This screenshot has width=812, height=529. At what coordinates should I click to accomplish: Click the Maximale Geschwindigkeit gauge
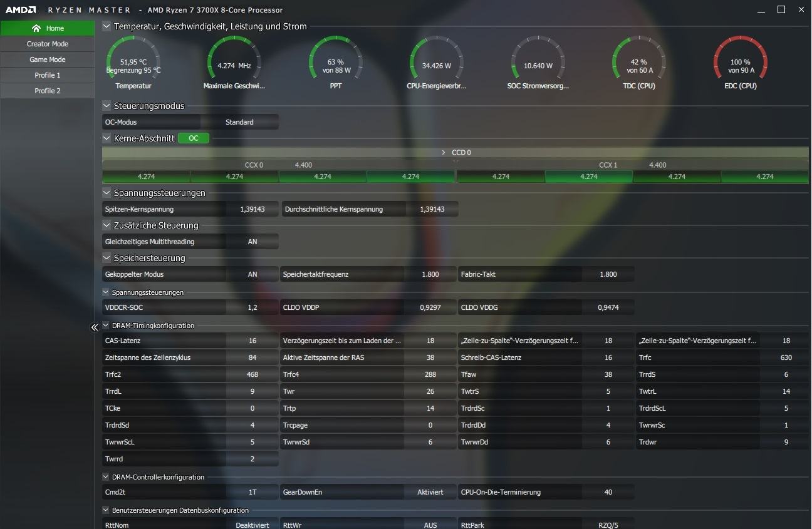click(x=234, y=63)
